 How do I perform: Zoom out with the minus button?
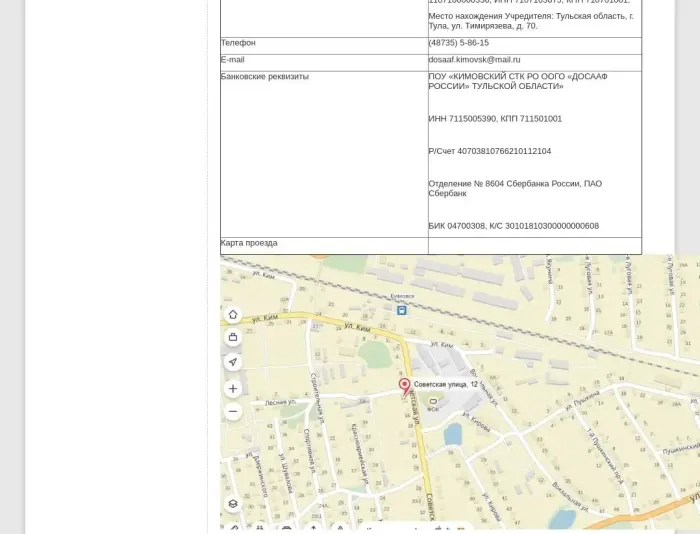(x=233, y=411)
